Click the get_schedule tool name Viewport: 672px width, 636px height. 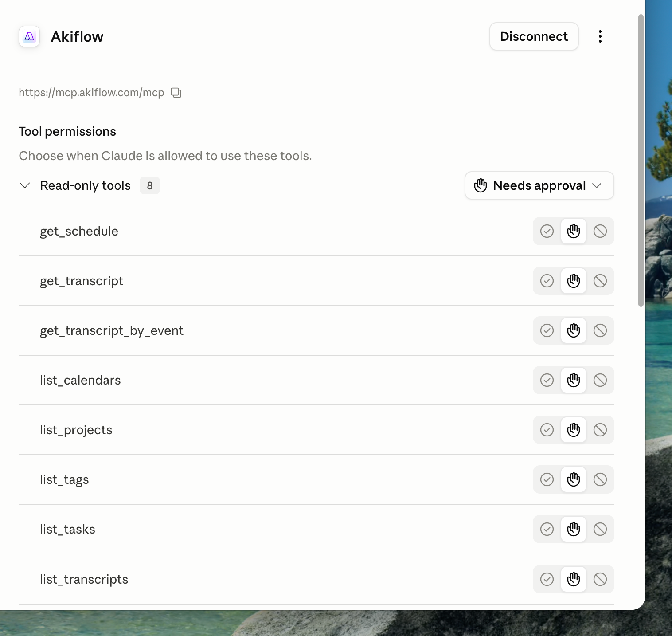pos(79,232)
